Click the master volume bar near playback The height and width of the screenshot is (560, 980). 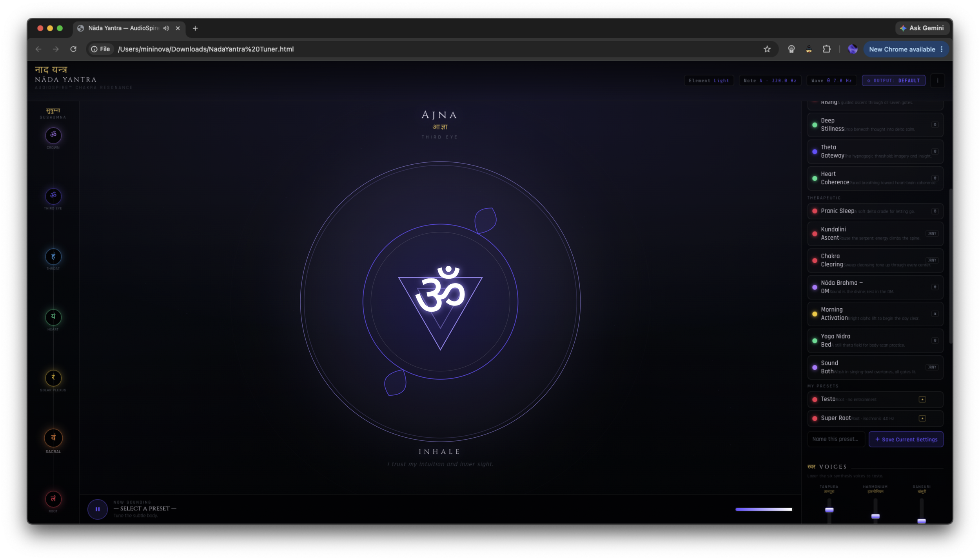(764, 509)
